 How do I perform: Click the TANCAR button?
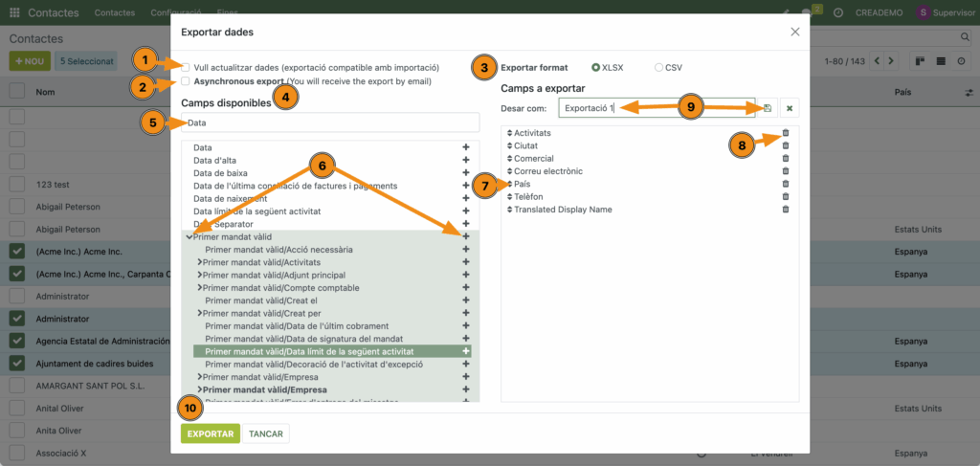pyautogui.click(x=265, y=433)
